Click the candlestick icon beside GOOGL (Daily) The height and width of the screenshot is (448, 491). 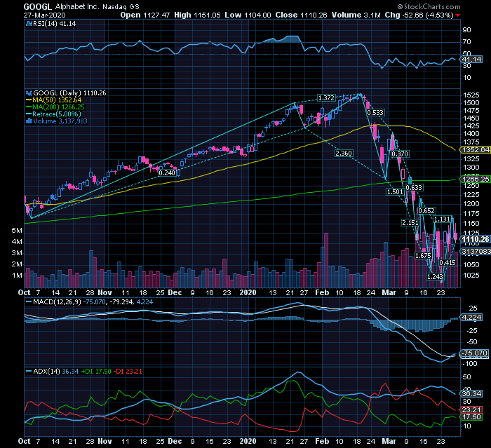click(29, 93)
